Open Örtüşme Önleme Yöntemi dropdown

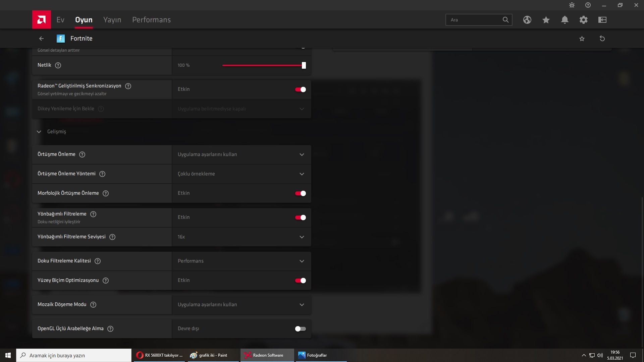pyautogui.click(x=241, y=174)
